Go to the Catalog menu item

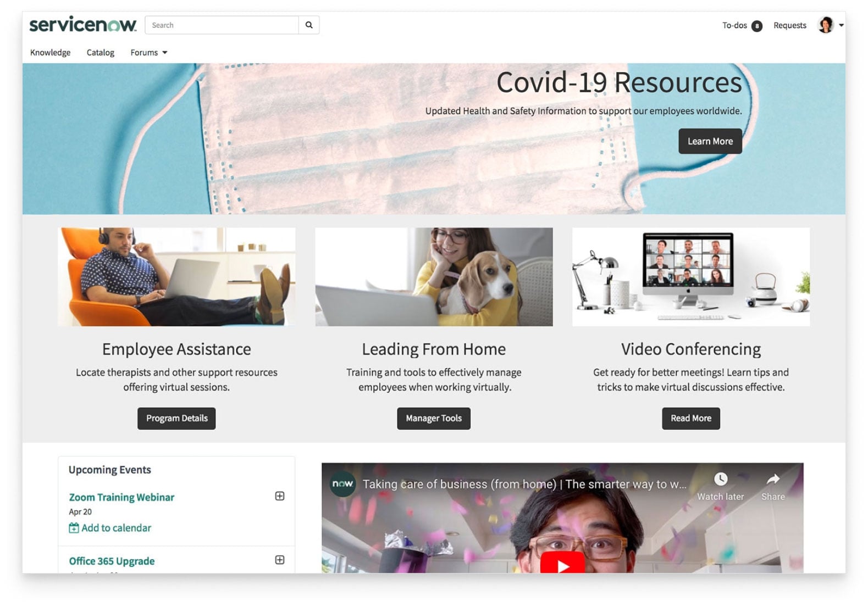click(101, 53)
